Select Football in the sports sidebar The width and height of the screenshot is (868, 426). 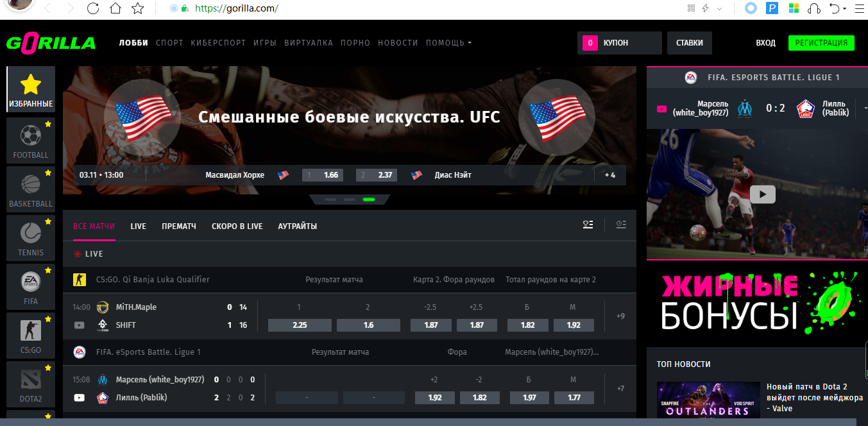click(31, 141)
